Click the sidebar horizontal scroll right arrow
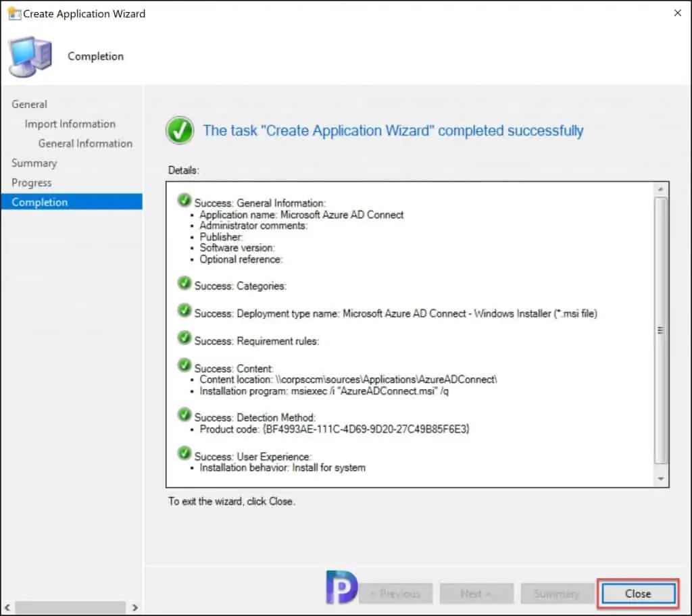 (134, 608)
